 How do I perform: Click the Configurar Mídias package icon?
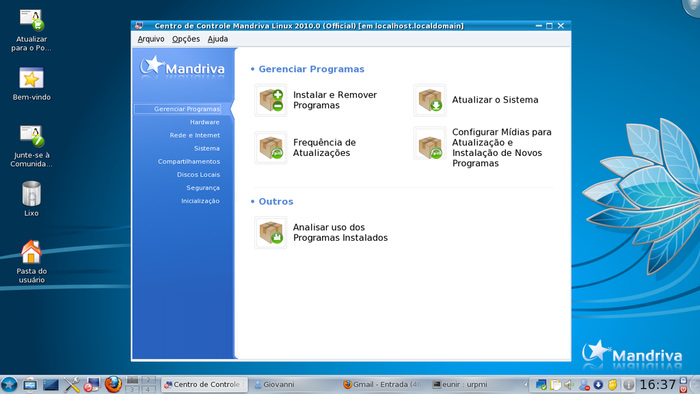pyautogui.click(x=430, y=143)
